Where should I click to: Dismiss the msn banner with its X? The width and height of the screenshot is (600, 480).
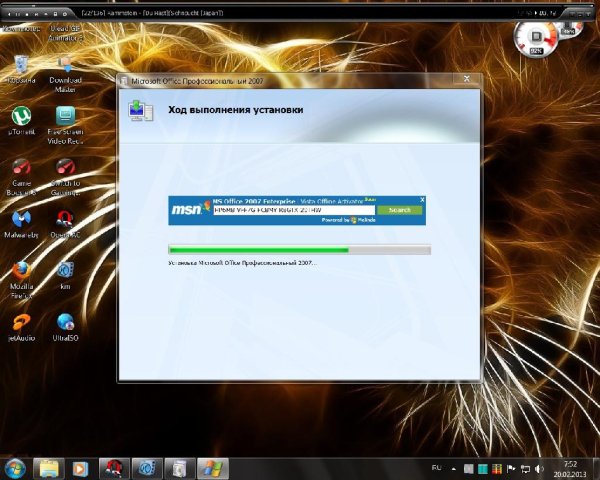coord(422,200)
